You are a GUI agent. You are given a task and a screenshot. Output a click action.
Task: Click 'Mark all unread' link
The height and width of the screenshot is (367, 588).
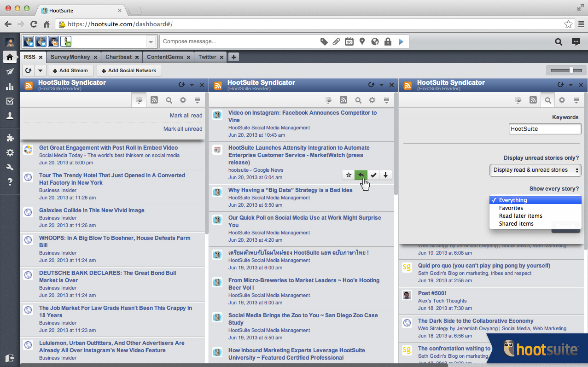tap(183, 129)
